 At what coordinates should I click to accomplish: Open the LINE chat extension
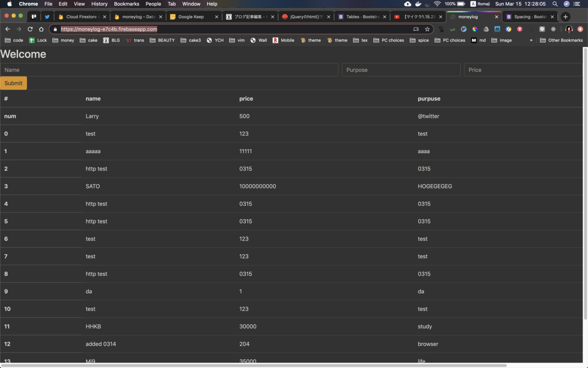542,29
